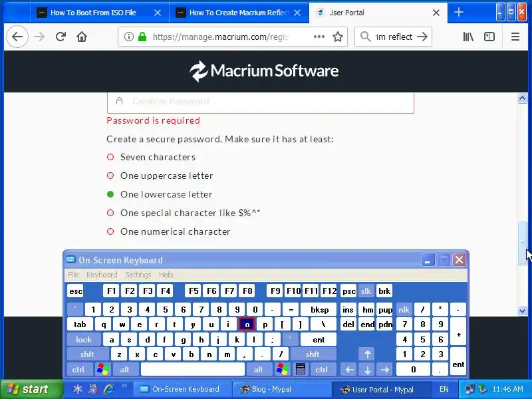
Task: Click the main ent key
Action: click(319, 339)
